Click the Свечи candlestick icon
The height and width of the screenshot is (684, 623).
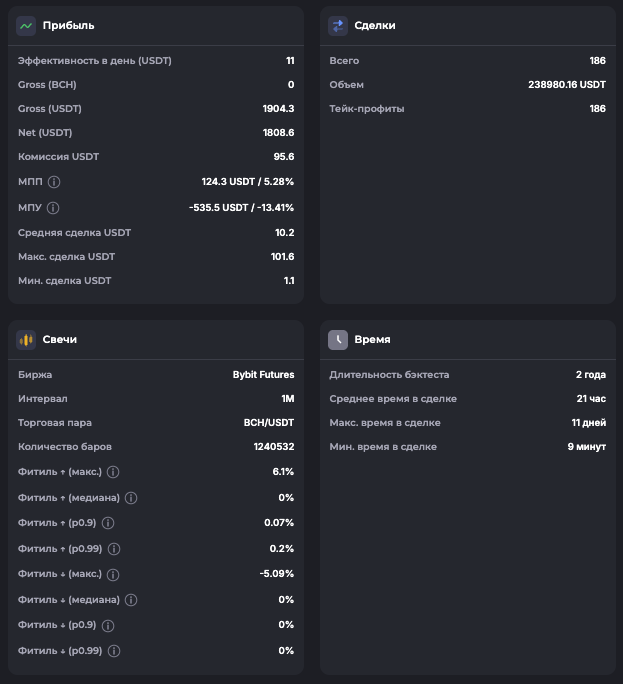coord(26,339)
